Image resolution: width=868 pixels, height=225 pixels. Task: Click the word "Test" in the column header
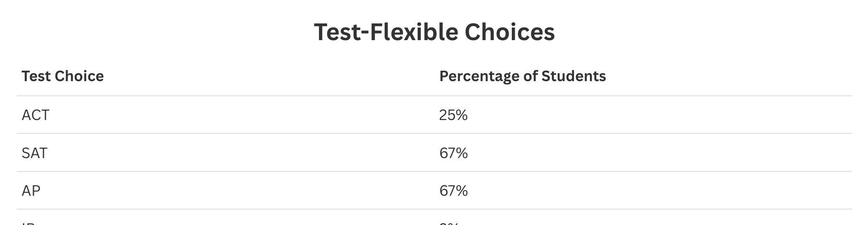pos(36,76)
